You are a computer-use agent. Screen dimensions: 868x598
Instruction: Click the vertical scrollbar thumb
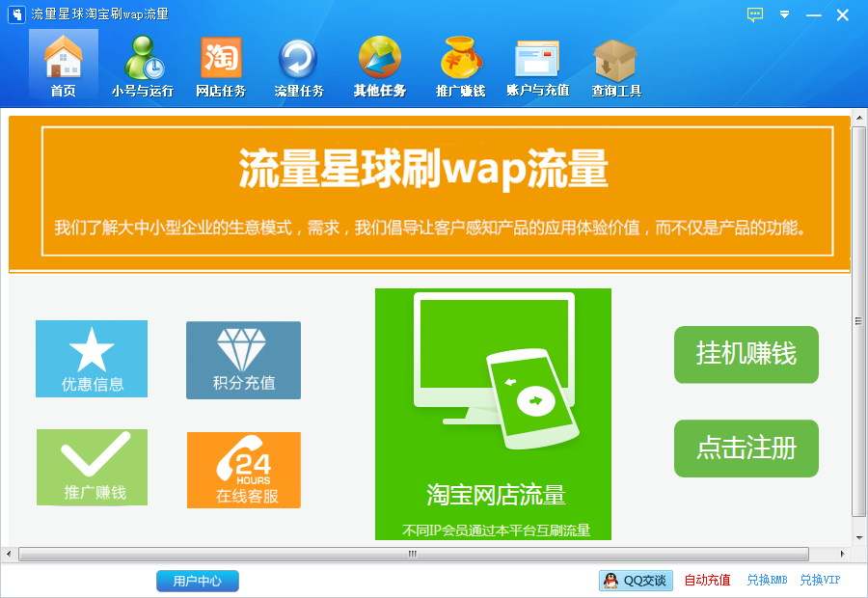tap(858, 321)
